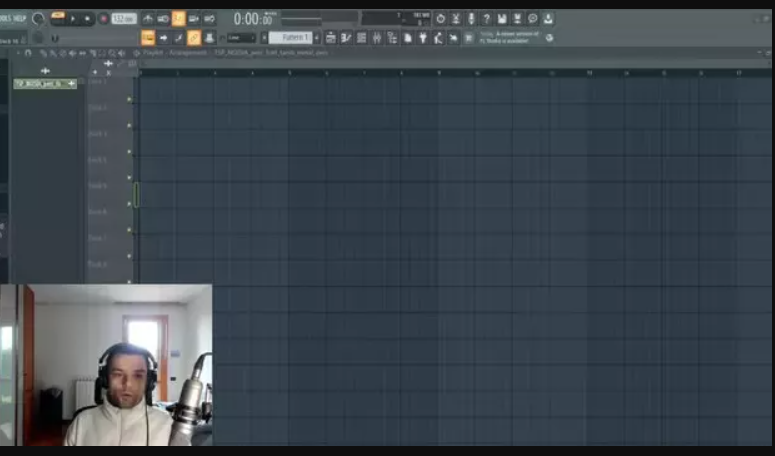Open the Browser icon
Image resolution: width=775 pixels, height=456 pixels.
pyautogui.click(x=392, y=38)
